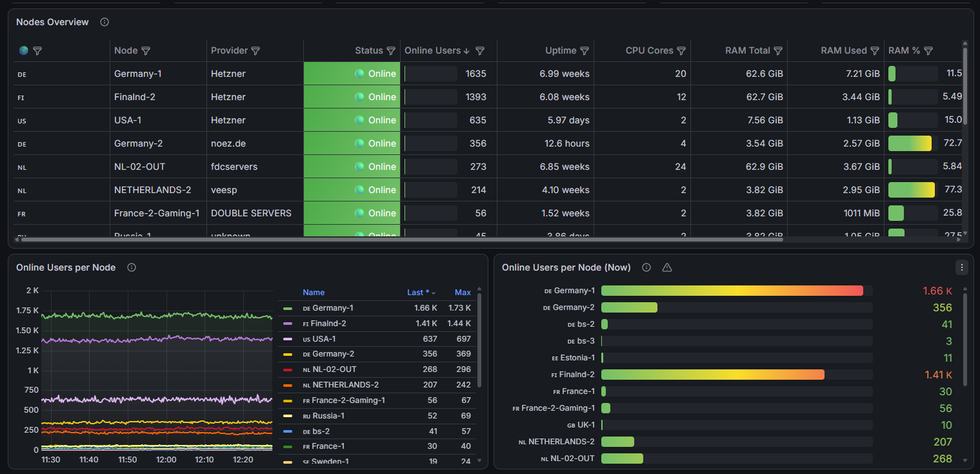Click the legend's vertical scrollbar
The image size is (980, 474).
(479, 339)
